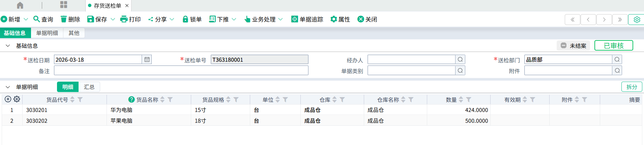Screen dimensions: 644x145
Task: Click the home icon in top bar
Action: [x=20, y=5]
